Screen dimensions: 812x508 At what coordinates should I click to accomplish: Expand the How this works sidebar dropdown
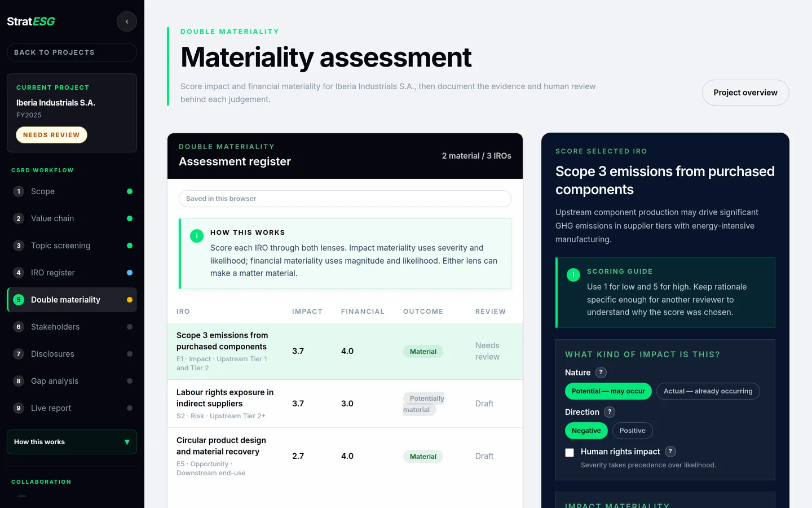[72, 442]
